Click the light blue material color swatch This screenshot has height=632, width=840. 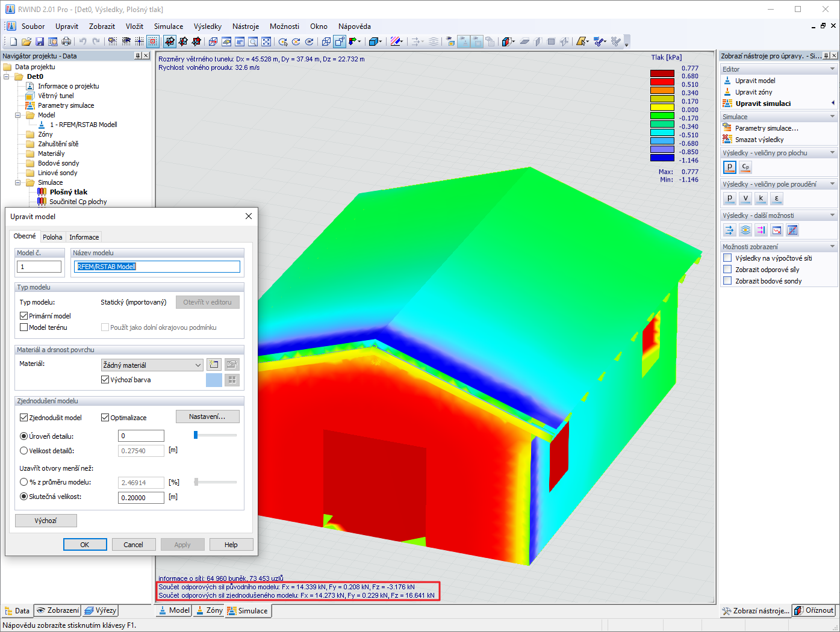(x=214, y=380)
